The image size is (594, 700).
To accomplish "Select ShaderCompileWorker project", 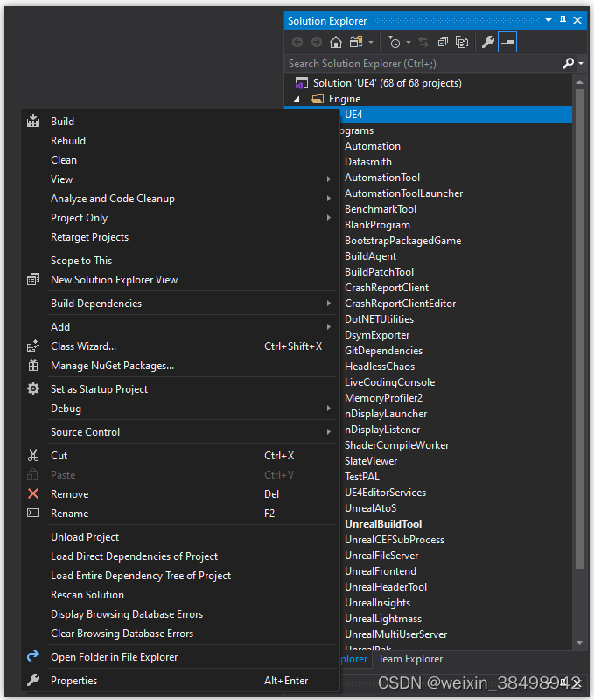I will (x=397, y=445).
